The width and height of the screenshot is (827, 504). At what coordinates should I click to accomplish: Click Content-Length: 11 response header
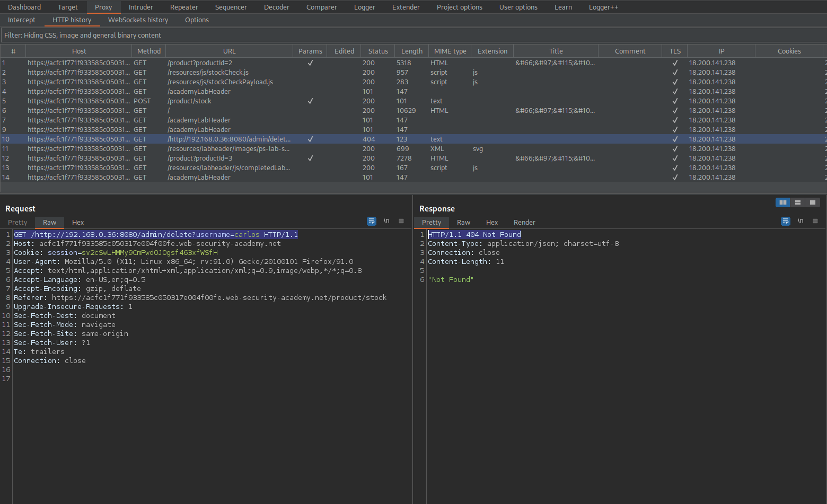pos(466,261)
